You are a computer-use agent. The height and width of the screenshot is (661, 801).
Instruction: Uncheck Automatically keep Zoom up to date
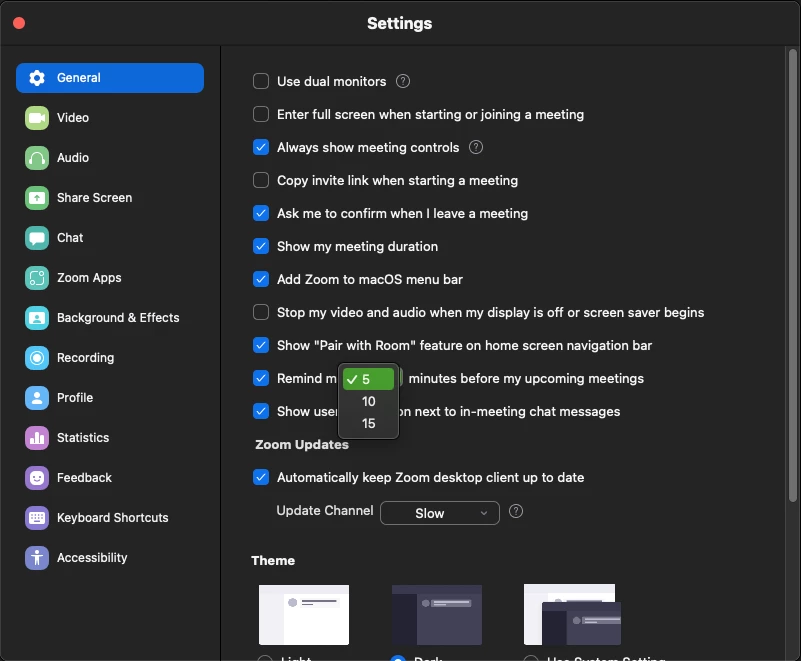[261, 477]
